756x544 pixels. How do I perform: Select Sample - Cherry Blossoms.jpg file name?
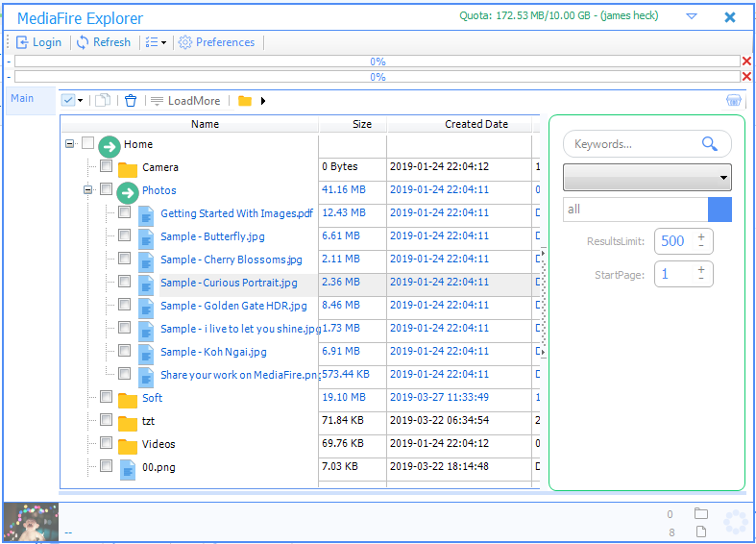click(232, 260)
